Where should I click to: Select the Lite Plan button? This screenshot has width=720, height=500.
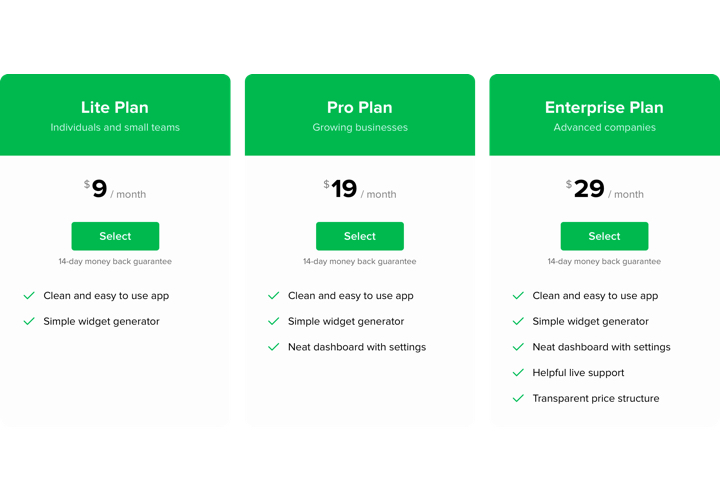click(x=115, y=236)
